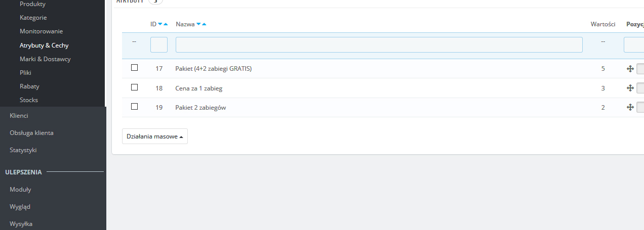Click the ID column header label
Viewport: 644px width, 230px height.
(x=153, y=24)
